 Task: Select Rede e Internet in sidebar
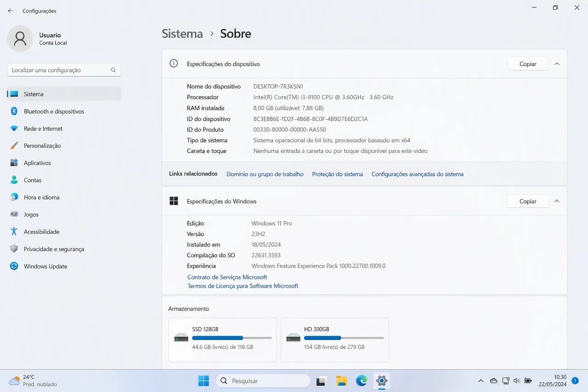coord(64,129)
